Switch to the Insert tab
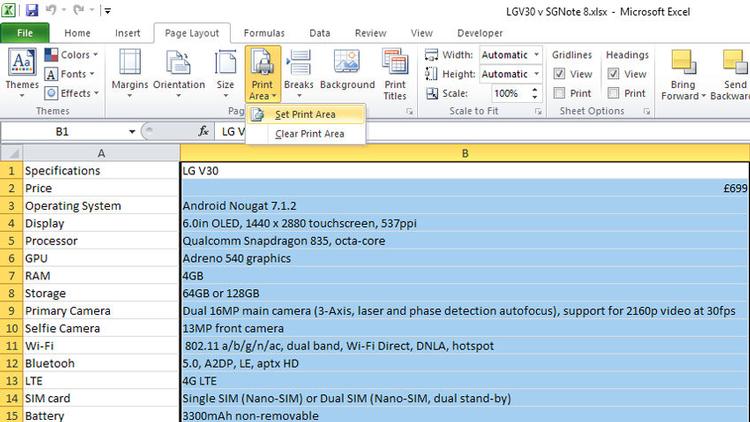This screenshot has width=750, height=422. (x=127, y=33)
